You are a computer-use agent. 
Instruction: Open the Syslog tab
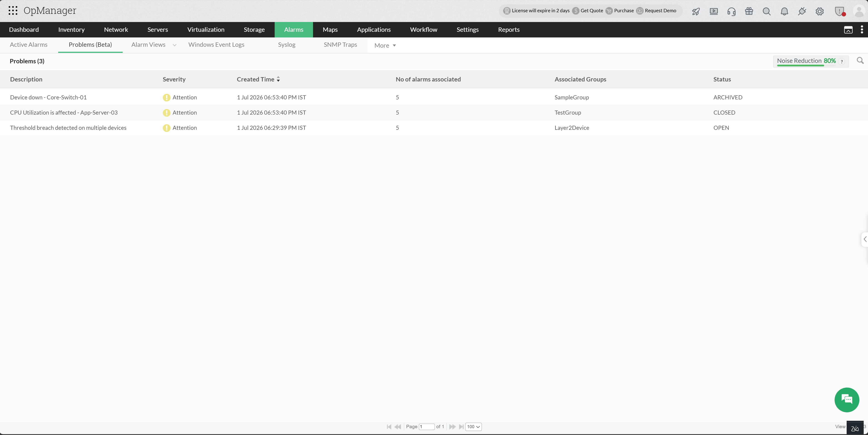click(287, 44)
